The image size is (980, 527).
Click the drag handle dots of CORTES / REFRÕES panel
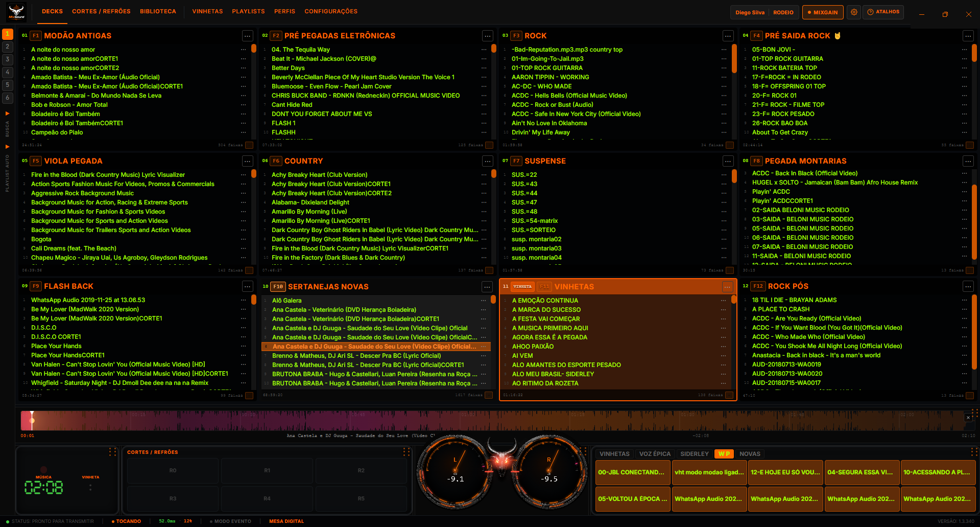click(x=407, y=452)
